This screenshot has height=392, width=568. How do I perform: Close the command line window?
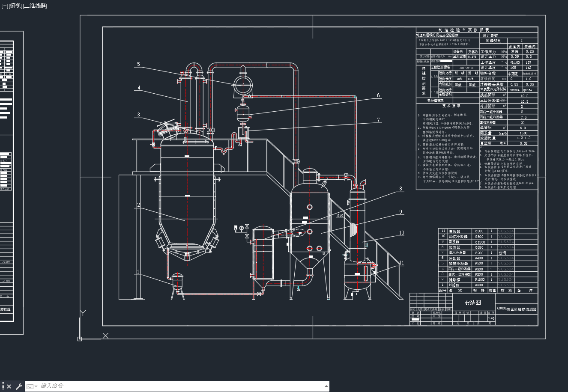tap(9, 386)
